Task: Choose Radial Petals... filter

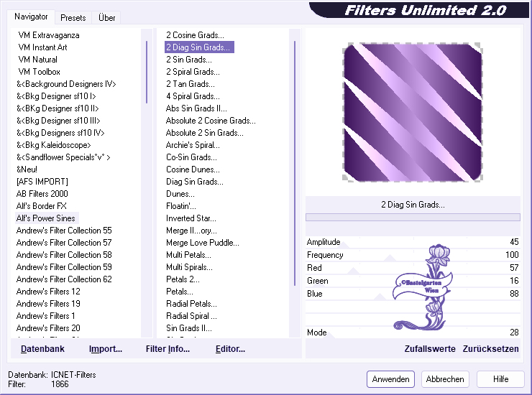Action: tap(191, 304)
